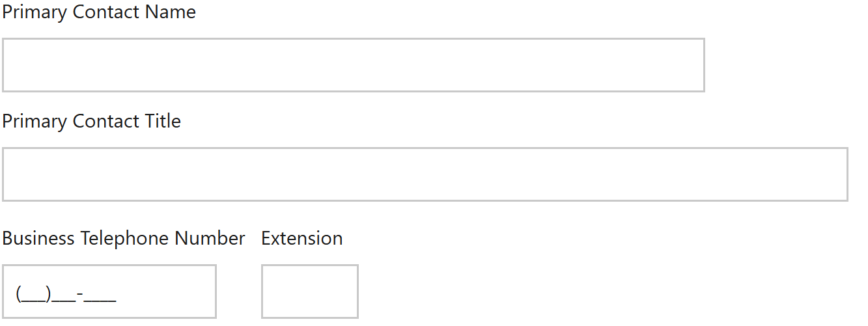Click the word "Telephone" in the phone label

coord(124,239)
